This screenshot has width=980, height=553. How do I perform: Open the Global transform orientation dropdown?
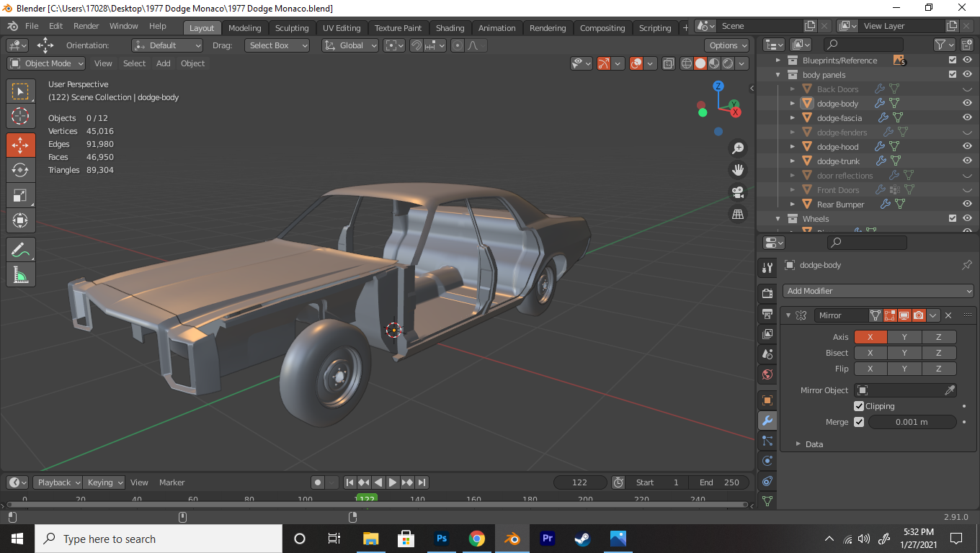(350, 45)
